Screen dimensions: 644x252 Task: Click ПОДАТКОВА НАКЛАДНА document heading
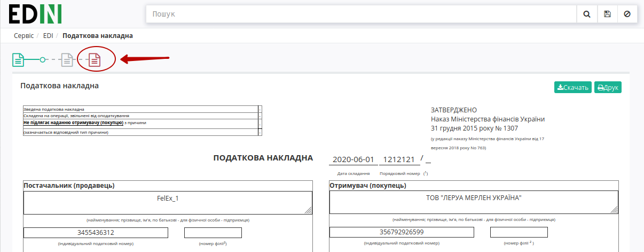263,158
